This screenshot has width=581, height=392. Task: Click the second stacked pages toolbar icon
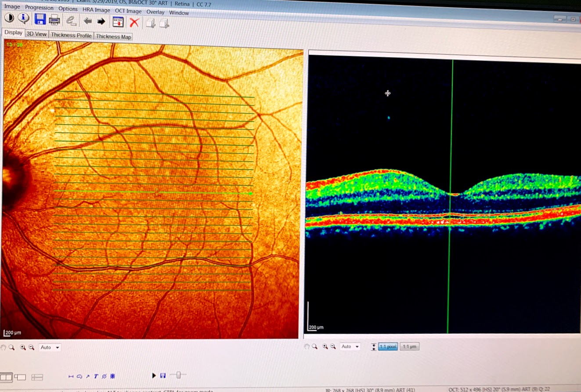click(x=164, y=23)
